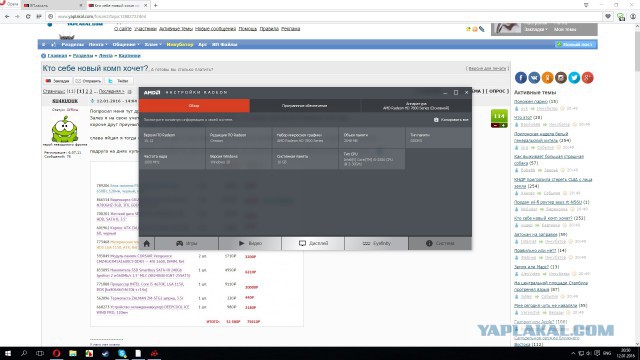Open ЯП Файлы in the site navbar

[x=224, y=44]
